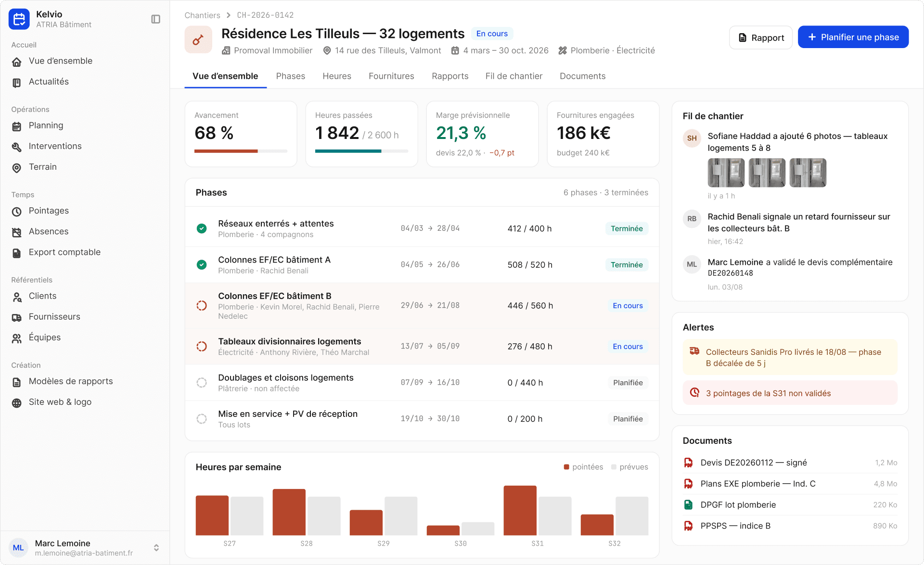Open the first photo thumbnail from Sofiane Haddad
This screenshot has width=924, height=565.
(x=726, y=173)
